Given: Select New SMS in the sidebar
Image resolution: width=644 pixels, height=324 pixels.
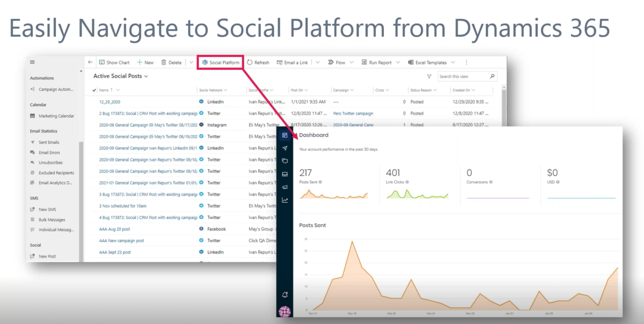Looking at the screenshot, I should coord(43,209).
